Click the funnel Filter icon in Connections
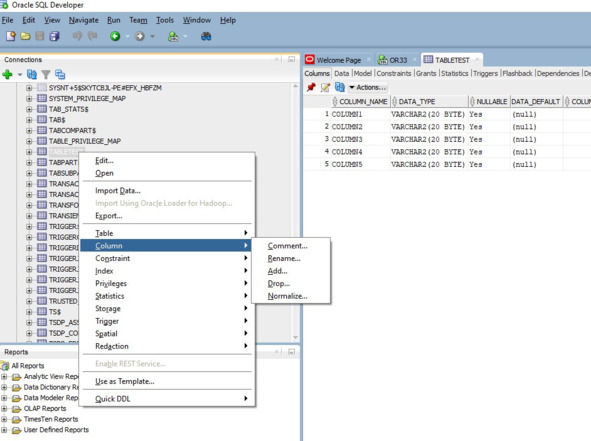This screenshot has width=591, height=441. [x=46, y=75]
